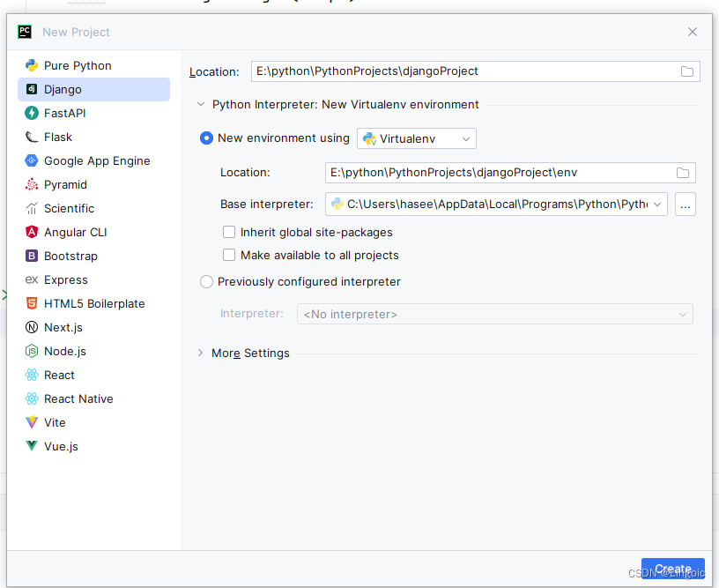Viewport: 719px width, 588px height.
Task: Check Make available to all projects
Action: tap(229, 255)
